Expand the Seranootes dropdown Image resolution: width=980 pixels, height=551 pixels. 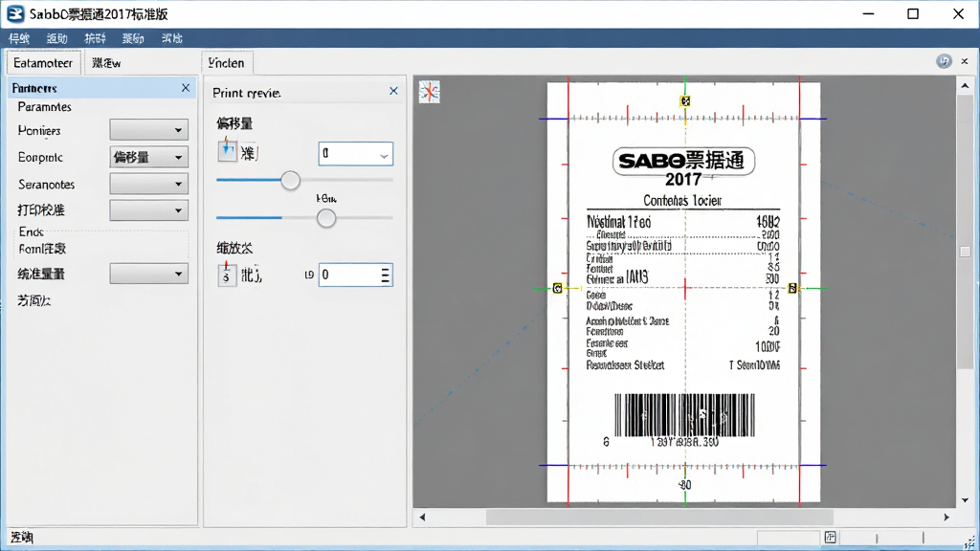148,184
